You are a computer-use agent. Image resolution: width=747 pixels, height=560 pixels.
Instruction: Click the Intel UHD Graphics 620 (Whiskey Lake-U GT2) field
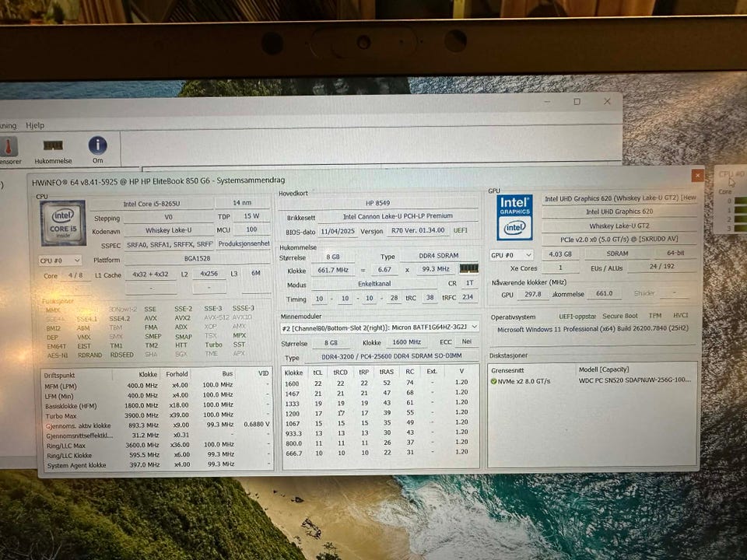point(620,198)
